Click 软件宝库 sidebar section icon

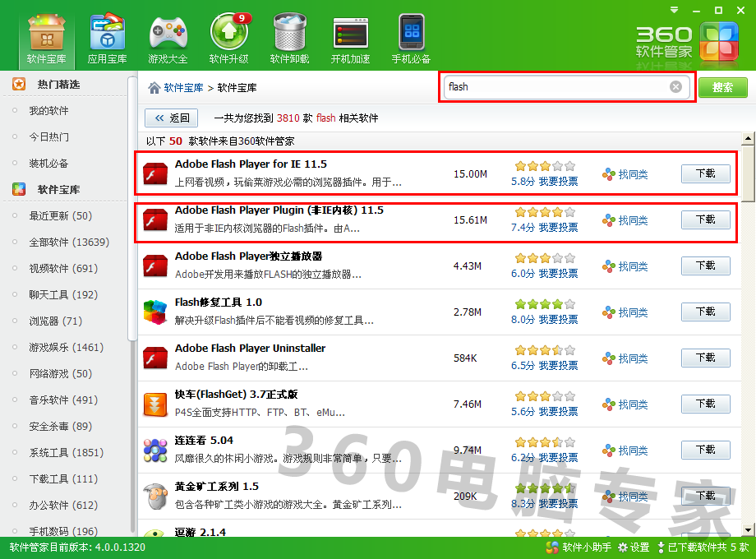(19, 189)
